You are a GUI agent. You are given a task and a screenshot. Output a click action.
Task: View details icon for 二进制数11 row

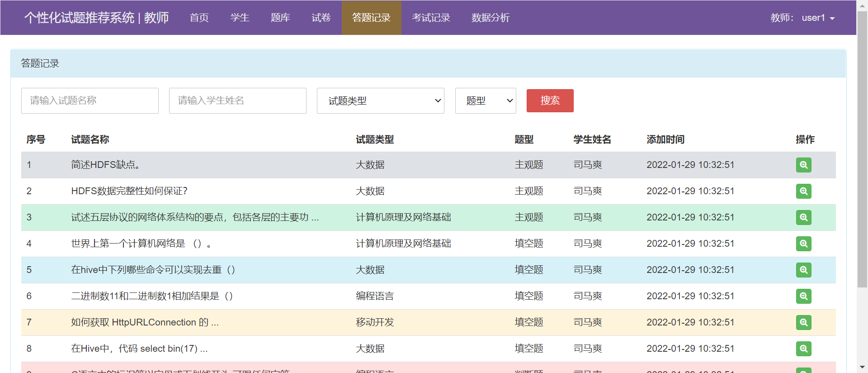[803, 296]
